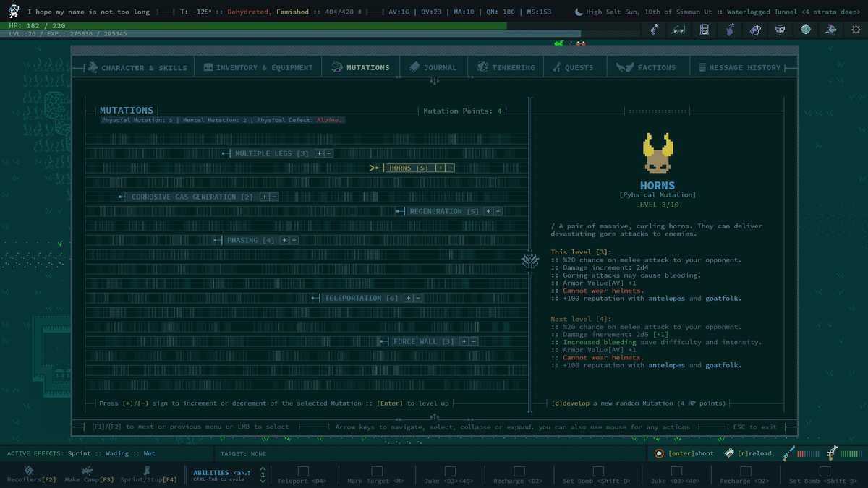Click the experience level progress bar
The image size is (868, 488).
click(290, 33)
